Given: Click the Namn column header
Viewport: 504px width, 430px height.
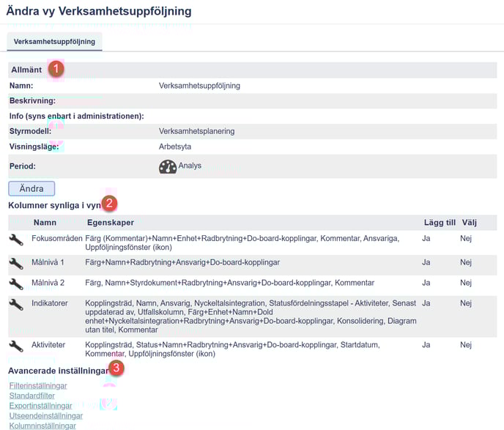Looking at the screenshot, I should tap(45, 222).
